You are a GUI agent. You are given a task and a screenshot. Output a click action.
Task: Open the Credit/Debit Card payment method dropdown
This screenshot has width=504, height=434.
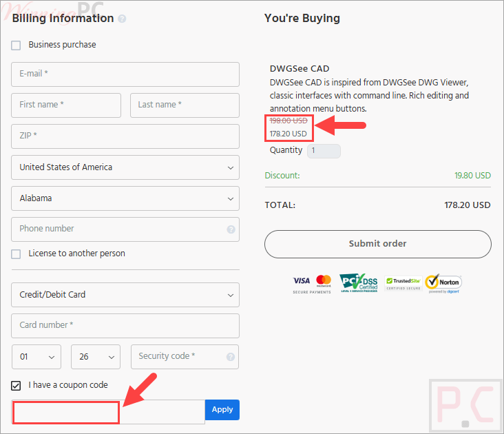coord(125,295)
